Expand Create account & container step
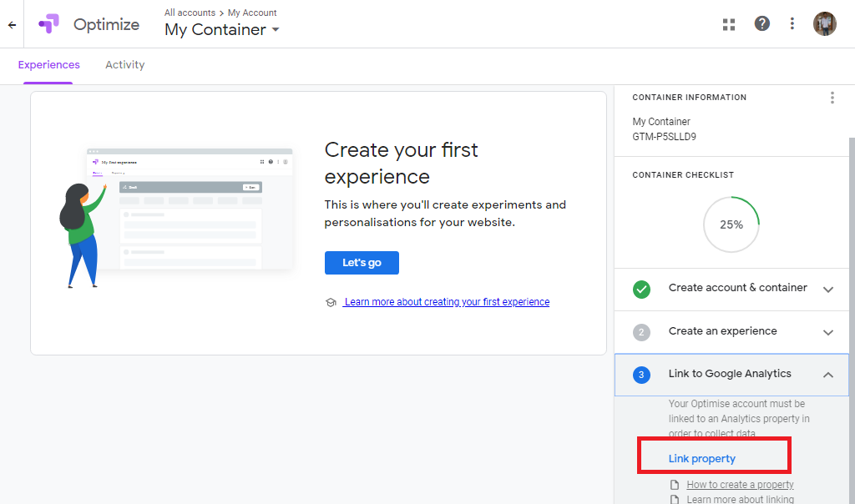The image size is (855, 504). point(827,290)
